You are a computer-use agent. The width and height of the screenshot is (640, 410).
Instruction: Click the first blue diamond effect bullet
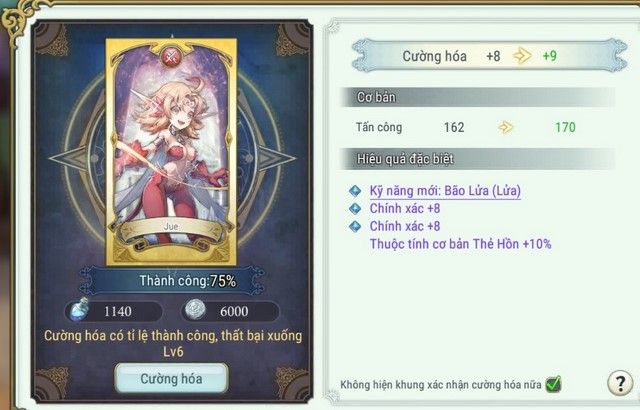pyautogui.click(x=355, y=191)
